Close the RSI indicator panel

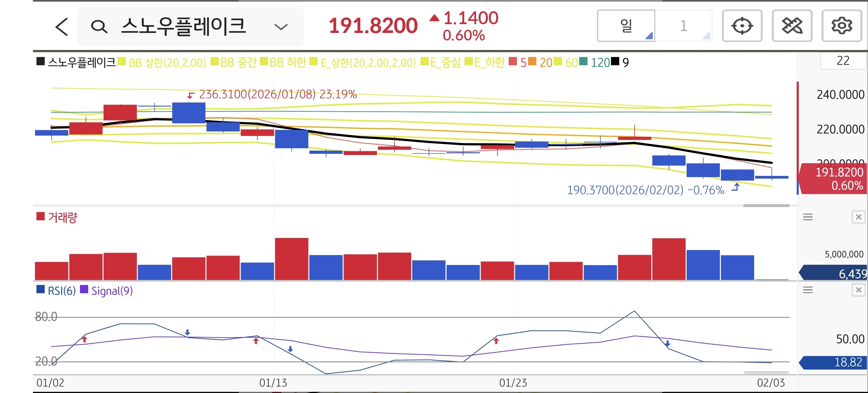point(858,290)
